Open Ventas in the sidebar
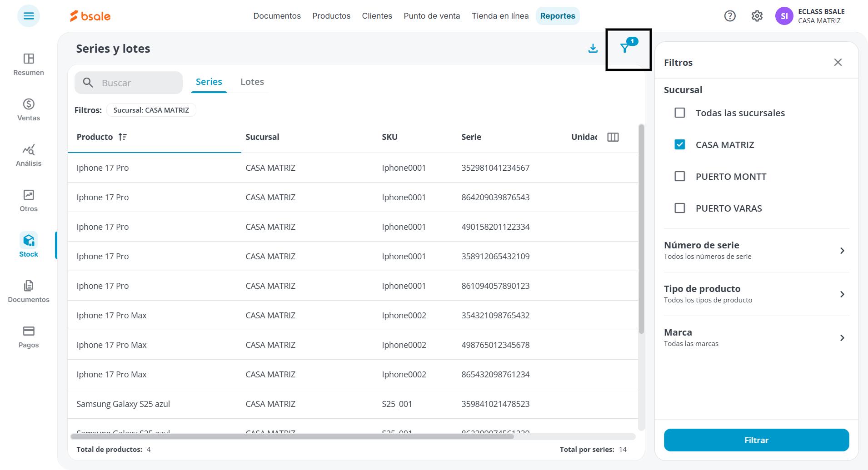The height and width of the screenshot is (470, 868). pos(29,109)
